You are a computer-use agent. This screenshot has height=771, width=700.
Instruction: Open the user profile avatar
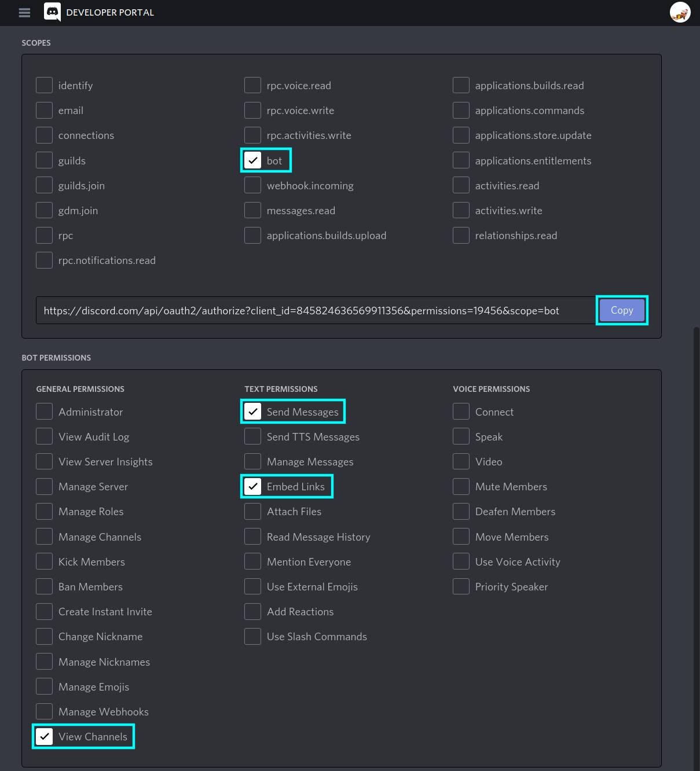(680, 12)
